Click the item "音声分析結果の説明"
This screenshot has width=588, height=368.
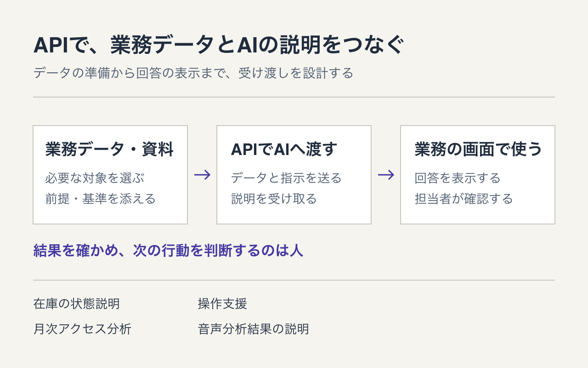[x=254, y=329]
